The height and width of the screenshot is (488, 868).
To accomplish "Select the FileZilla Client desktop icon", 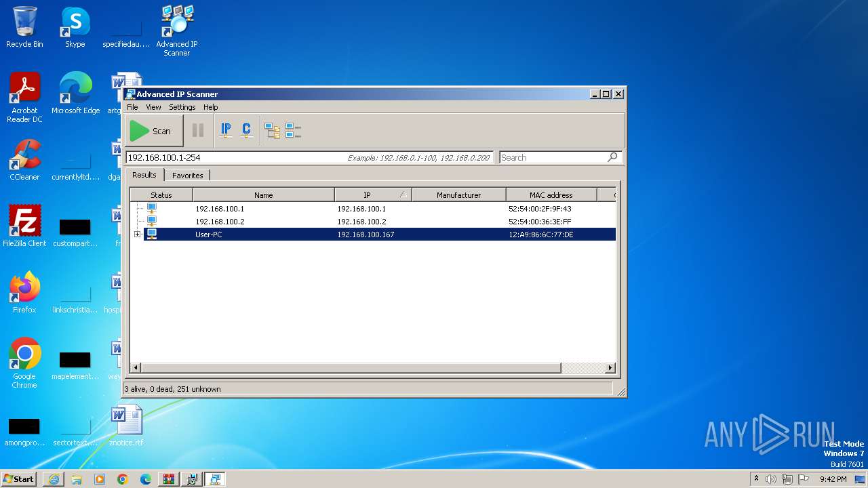I will point(24,226).
